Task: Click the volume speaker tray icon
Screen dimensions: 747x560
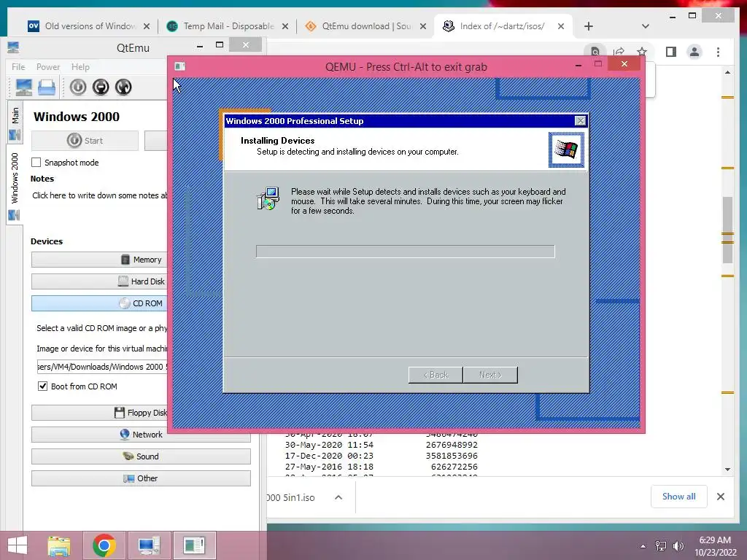Action: click(x=678, y=546)
